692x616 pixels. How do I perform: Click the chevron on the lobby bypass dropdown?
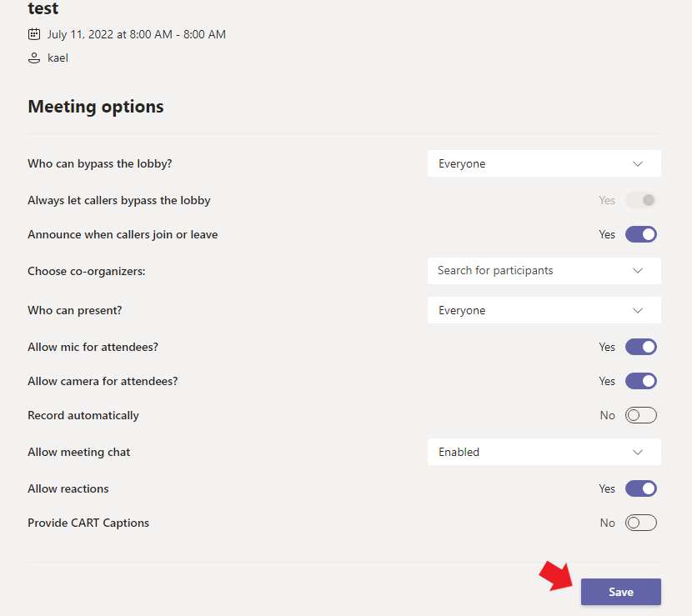pyautogui.click(x=638, y=163)
